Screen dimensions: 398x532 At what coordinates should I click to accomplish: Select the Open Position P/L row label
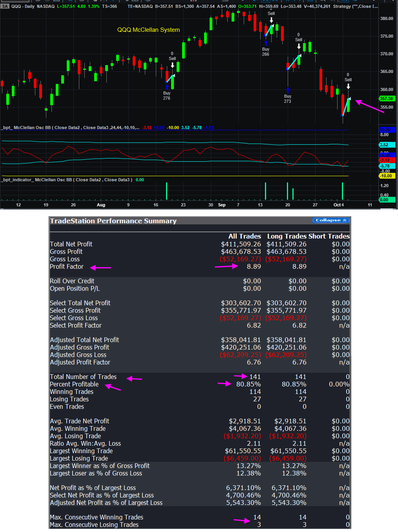click(x=75, y=288)
